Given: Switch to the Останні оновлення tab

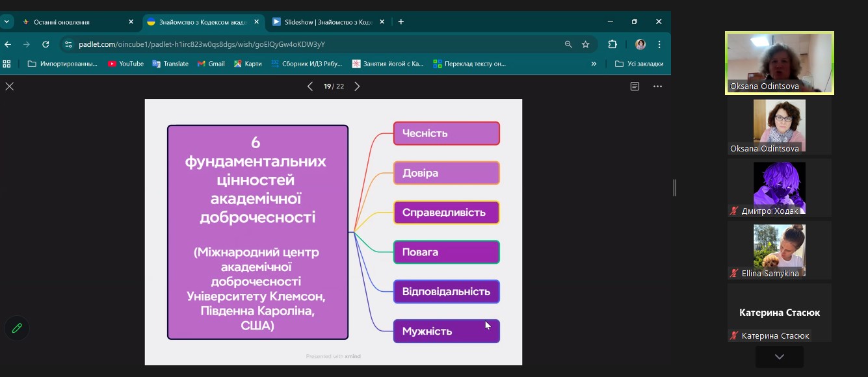Looking at the screenshot, I should pos(72,22).
